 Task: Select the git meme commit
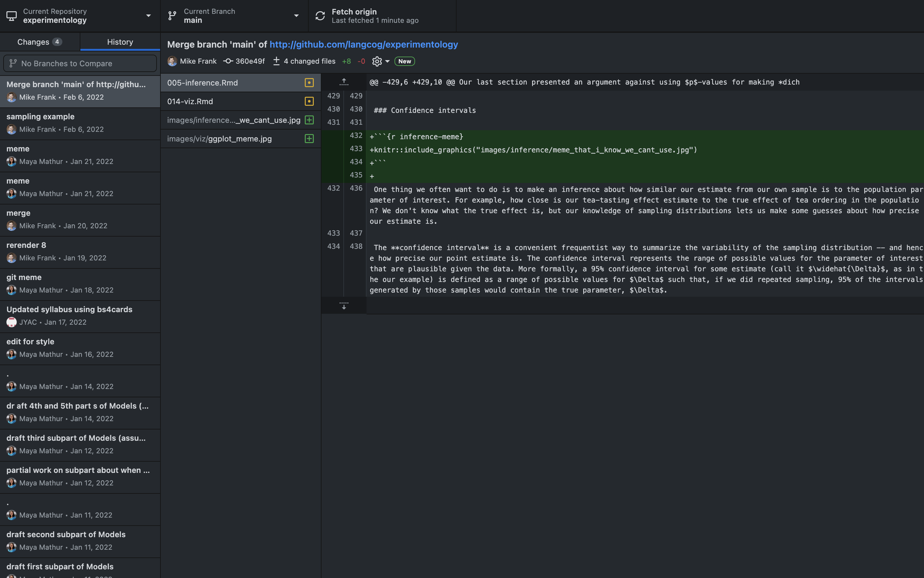[80, 284]
